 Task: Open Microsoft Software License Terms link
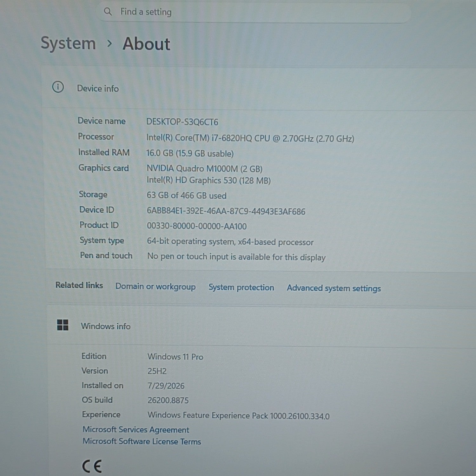142,441
